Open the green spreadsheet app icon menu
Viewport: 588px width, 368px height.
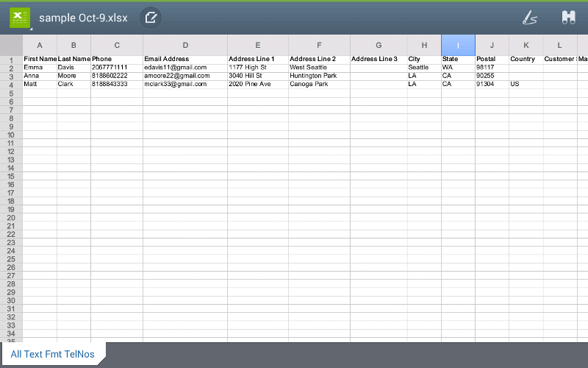point(20,18)
